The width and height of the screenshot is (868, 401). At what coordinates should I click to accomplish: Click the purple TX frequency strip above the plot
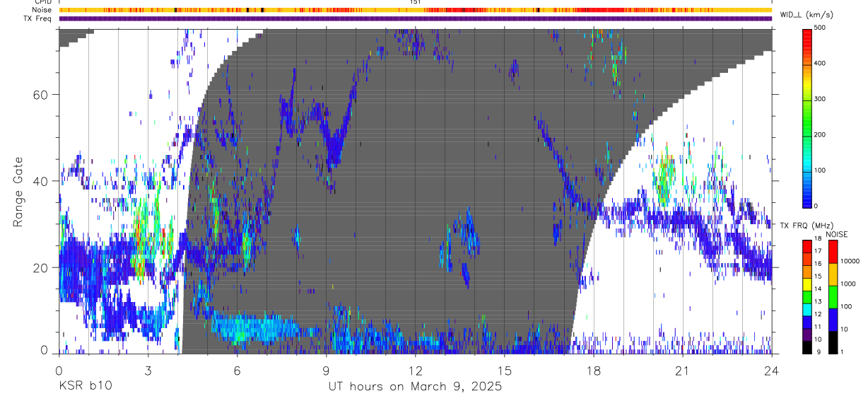415,18
